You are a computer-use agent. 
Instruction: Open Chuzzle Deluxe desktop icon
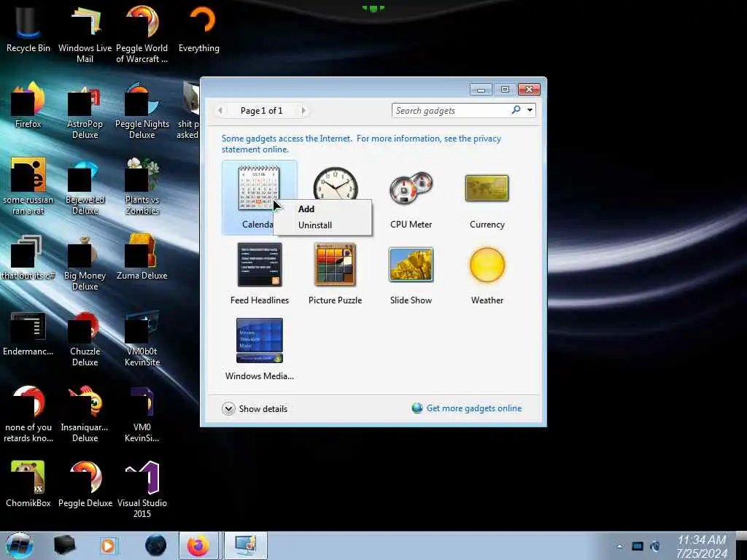pos(85,338)
